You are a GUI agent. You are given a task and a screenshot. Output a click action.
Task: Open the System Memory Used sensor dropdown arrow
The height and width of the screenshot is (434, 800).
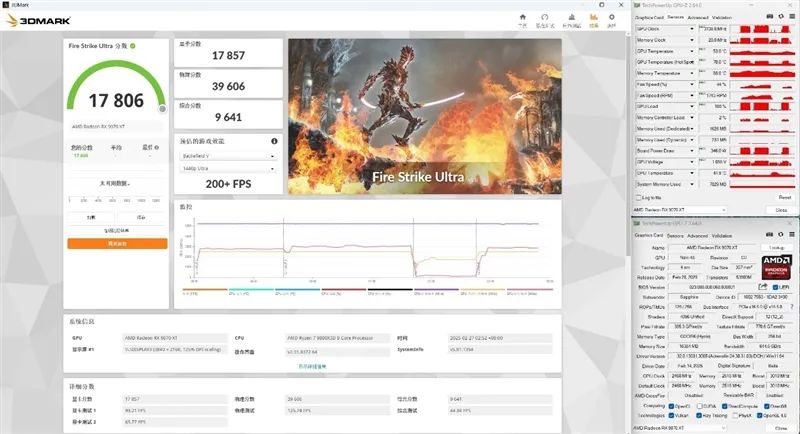point(692,184)
